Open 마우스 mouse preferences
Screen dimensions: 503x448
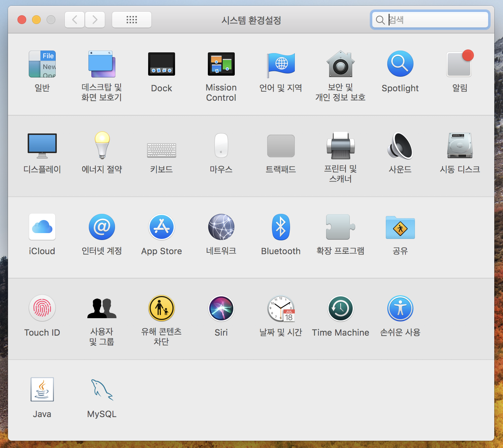pyautogui.click(x=221, y=145)
